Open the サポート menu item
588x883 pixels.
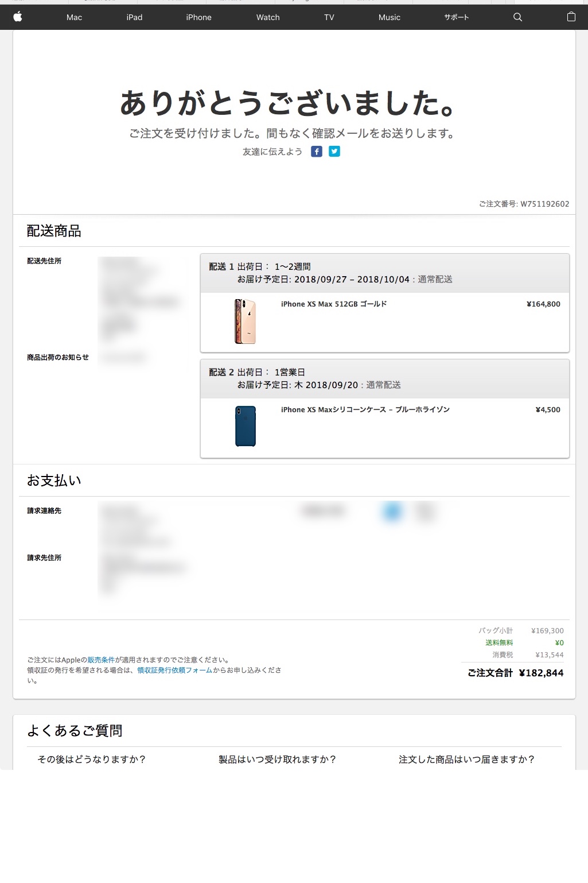(x=457, y=17)
